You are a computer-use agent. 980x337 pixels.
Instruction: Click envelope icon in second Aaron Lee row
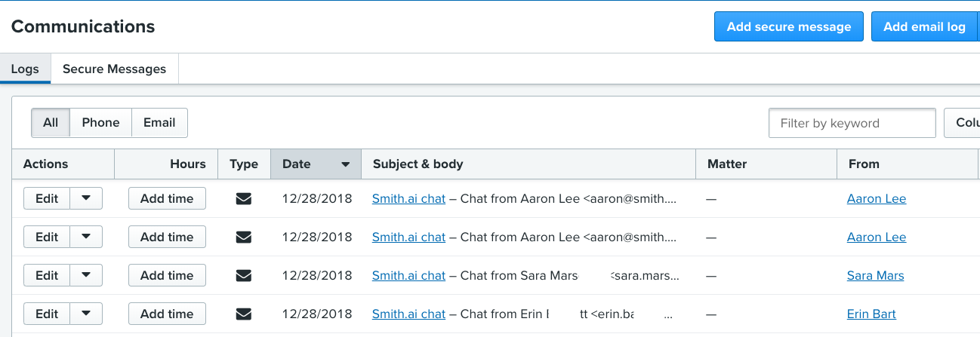[243, 237]
